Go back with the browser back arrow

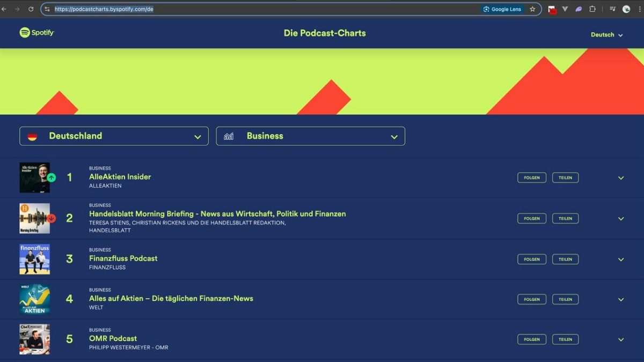point(4,9)
